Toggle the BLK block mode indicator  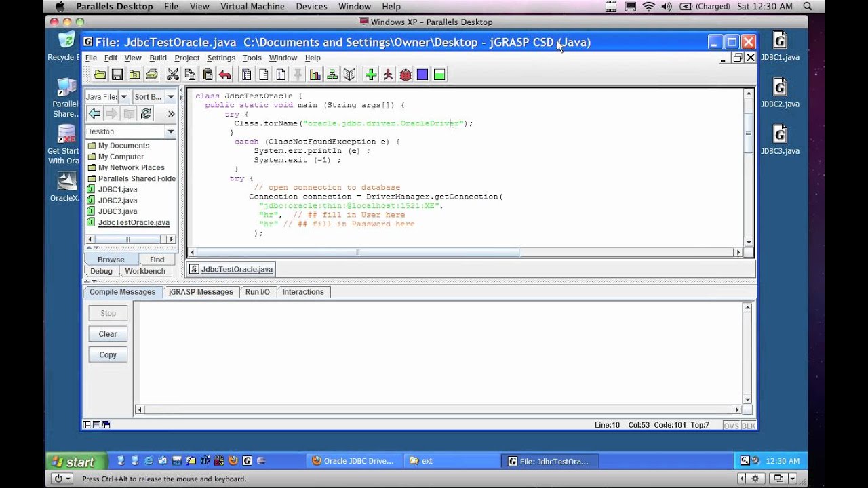[748, 426]
